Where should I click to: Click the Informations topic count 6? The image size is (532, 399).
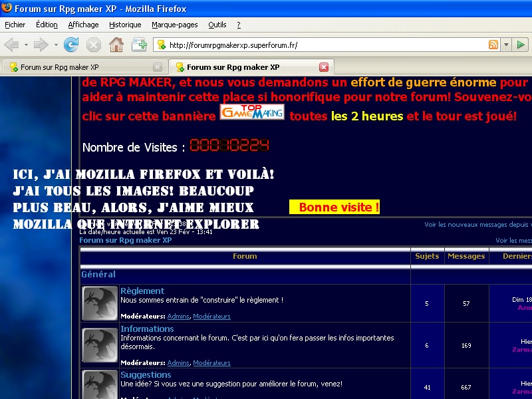[427, 345]
